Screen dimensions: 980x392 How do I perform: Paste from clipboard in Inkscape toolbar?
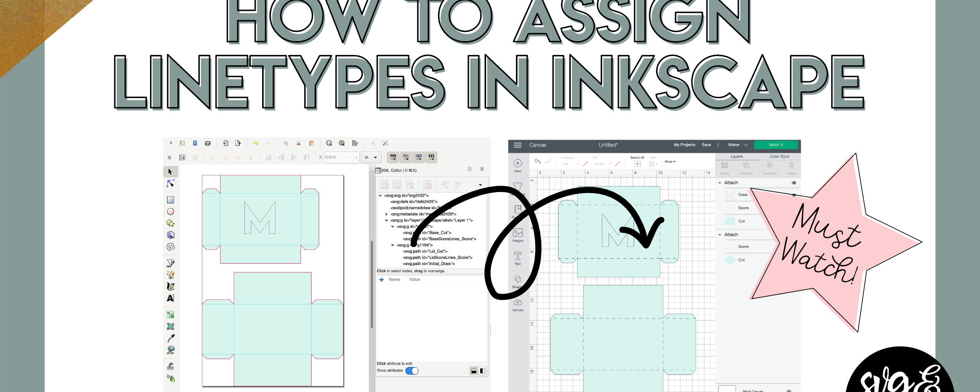click(x=311, y=143)
